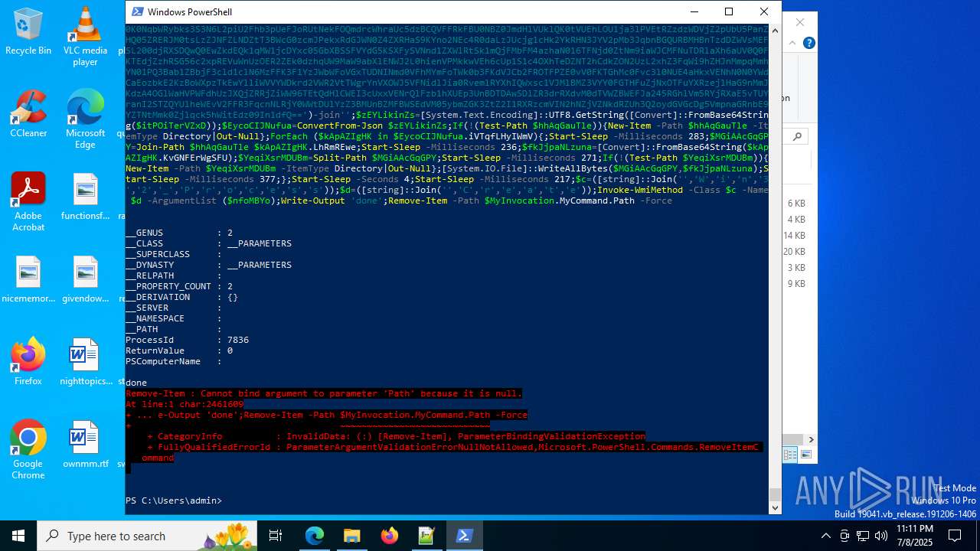Click the Explorer help question mark icon
The image size is (980, 551).
coord(808,43)
